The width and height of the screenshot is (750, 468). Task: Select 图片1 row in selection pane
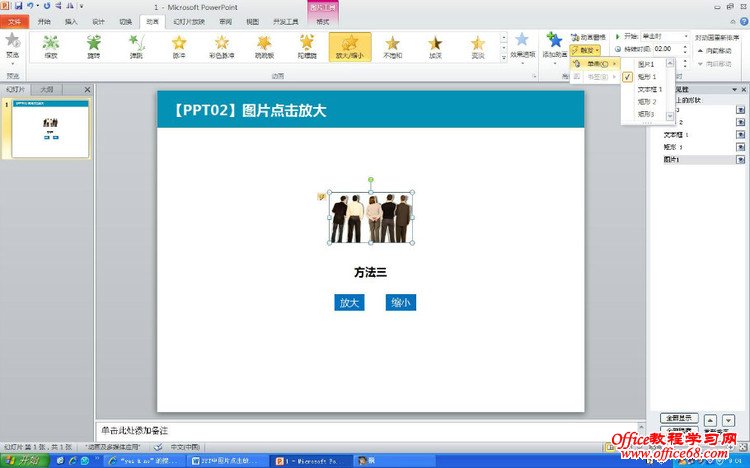pyautogui.click(x=698, y=160)
